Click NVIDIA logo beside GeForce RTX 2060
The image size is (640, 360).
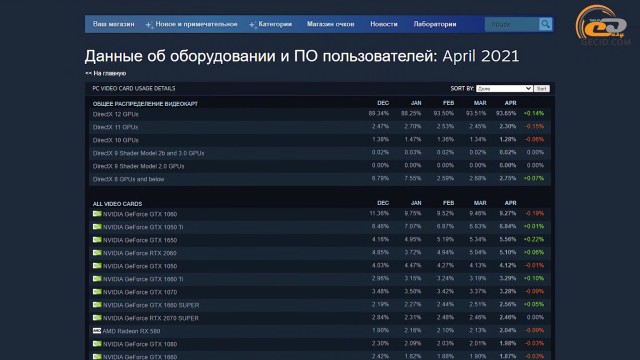pyautogui.click(x=97, y=253)
